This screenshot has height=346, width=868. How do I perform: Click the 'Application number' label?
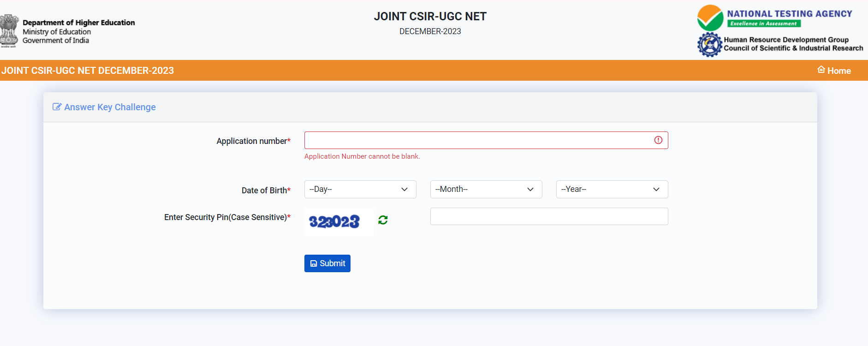coord(253,141)
